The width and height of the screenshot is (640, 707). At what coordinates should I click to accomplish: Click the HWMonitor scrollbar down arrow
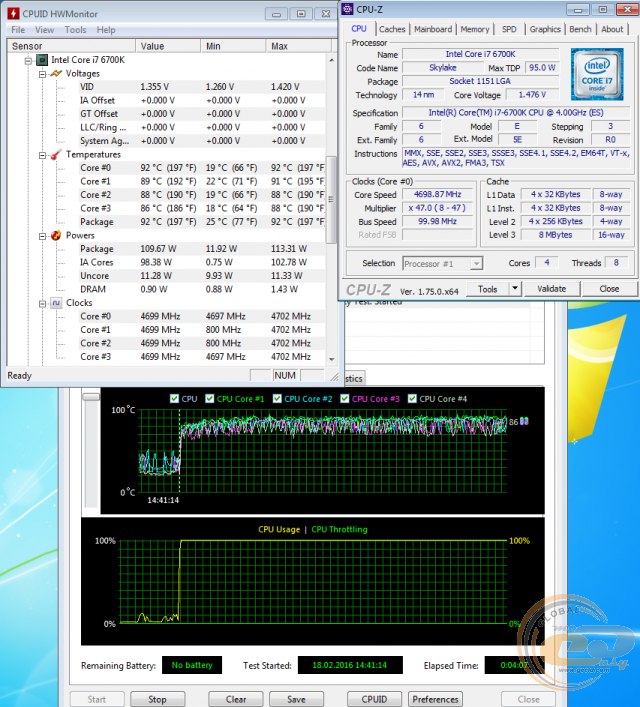coord(332,359)
